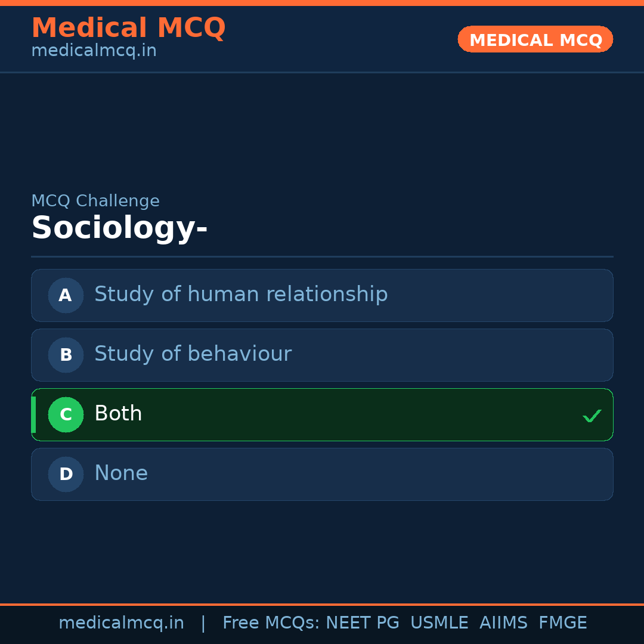The image size is (644, 644).
Task: Click the circular D badge icon
Action: 66,474
